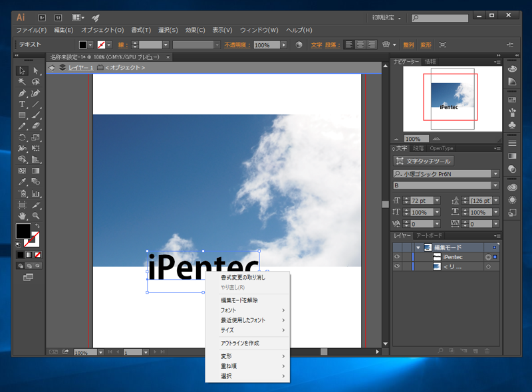Select the Pen tool
Viewport: 532px width, 392px height.
point(22,93)
